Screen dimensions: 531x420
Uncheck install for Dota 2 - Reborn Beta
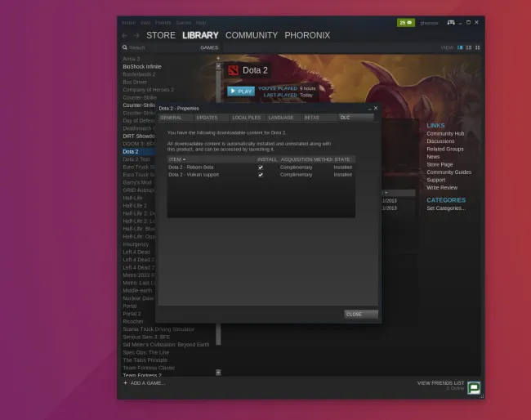tap(261, 167)
